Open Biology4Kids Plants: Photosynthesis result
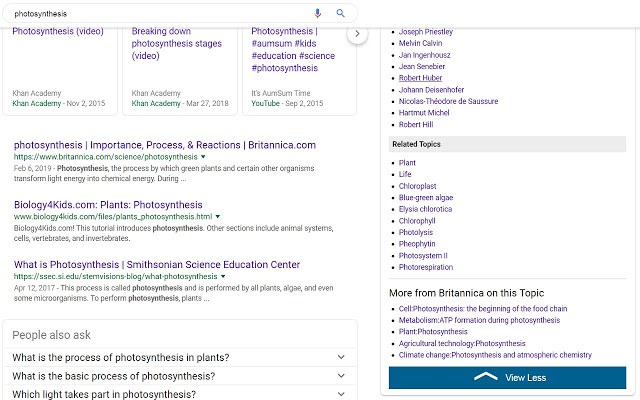Image resolution: width=640 pixels, height=400 pixels. pyautogui.click(x=108, y=205)
